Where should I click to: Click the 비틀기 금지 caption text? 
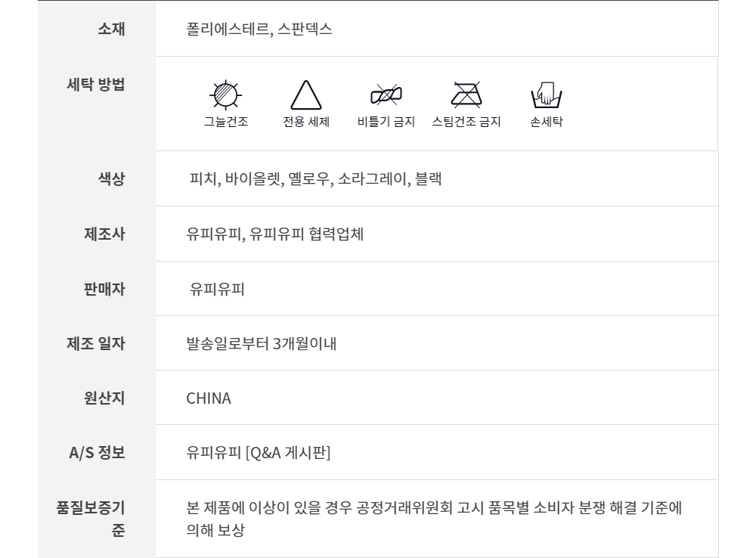[386, 122]
